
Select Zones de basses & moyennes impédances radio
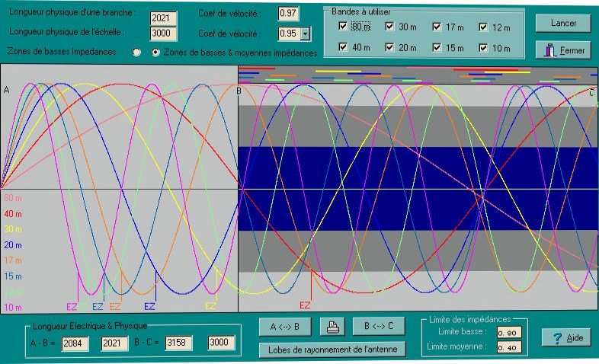(155, 53)
